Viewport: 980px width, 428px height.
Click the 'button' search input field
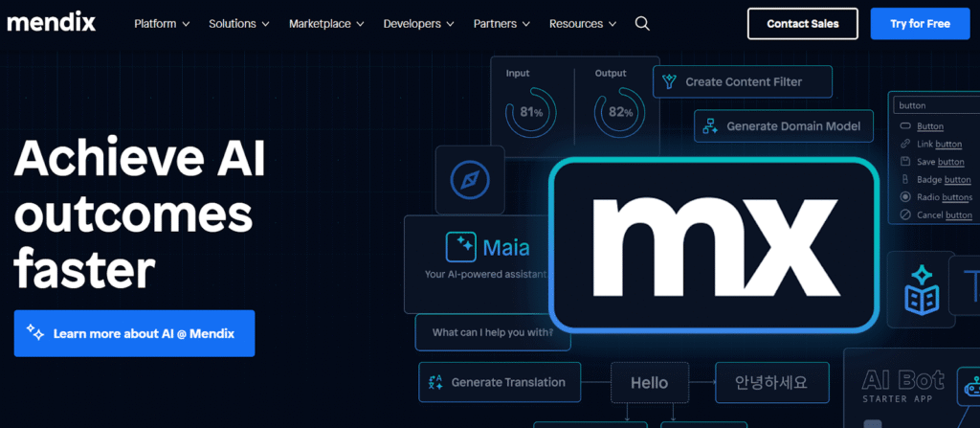click(x=936, y=105)
